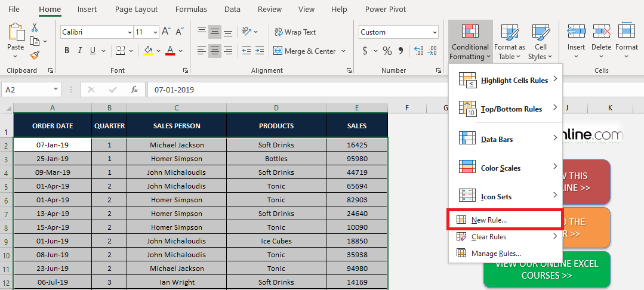
Task: Open Data Bars submenu
Action: (505, 139)
